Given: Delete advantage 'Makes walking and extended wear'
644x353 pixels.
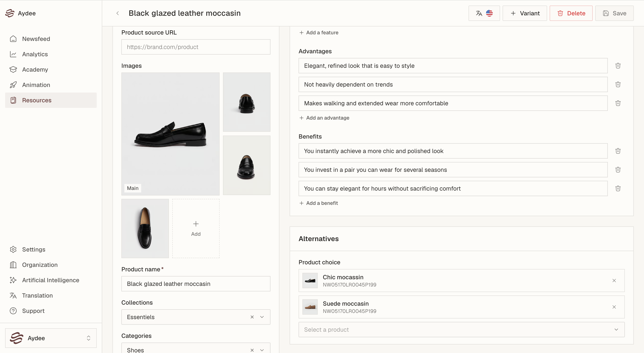Looking at the screenshot, I should pos(618,103).
